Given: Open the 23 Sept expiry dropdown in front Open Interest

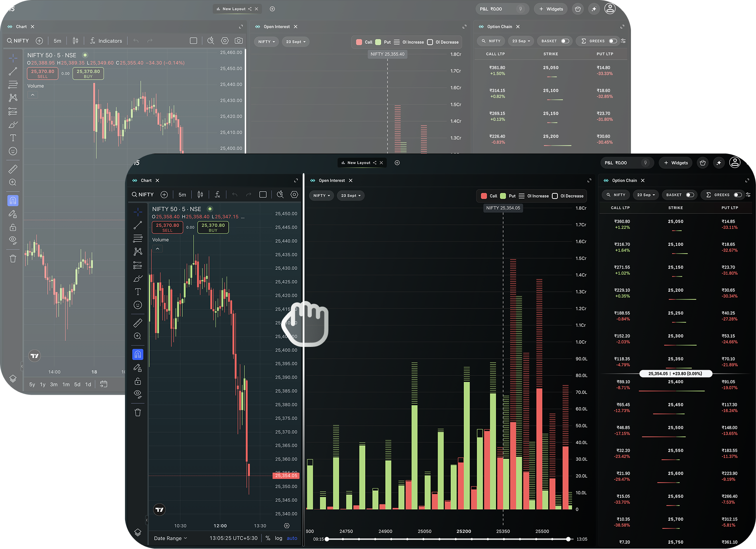Looking at the screenshot, I should (x=351, y=196).
